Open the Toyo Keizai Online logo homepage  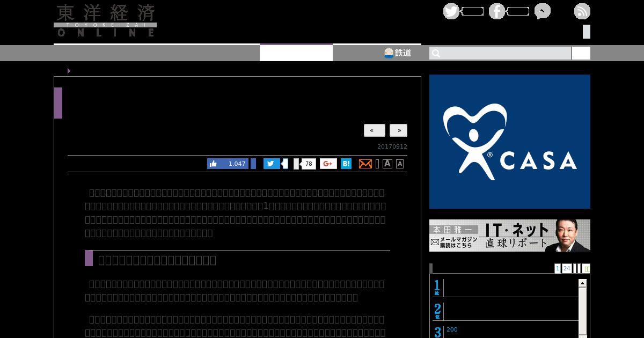[x=105, y=20]
